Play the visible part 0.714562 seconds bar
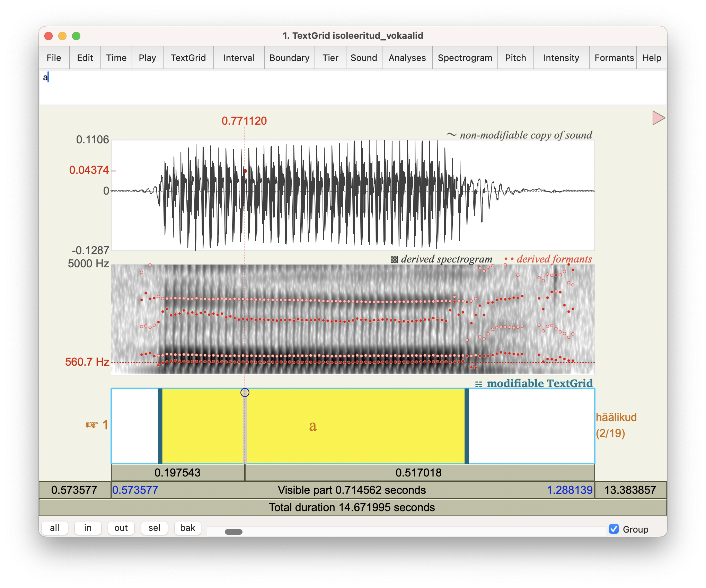 pos(353,490)
